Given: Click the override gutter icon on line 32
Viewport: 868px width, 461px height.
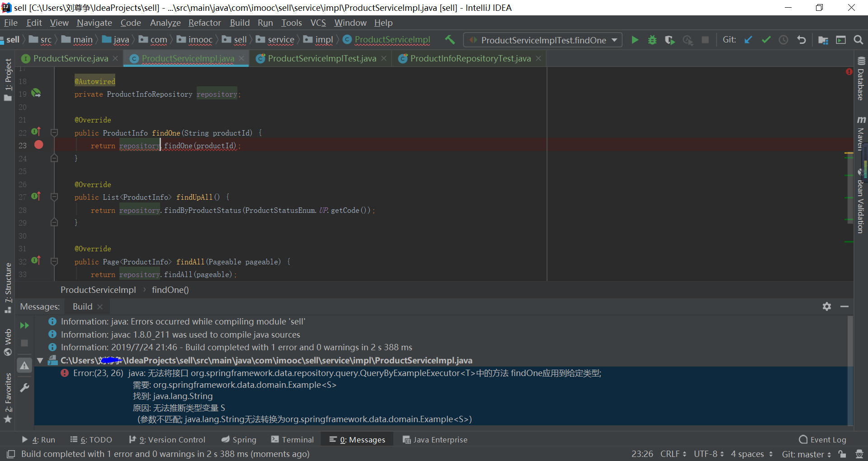Looking at the screenshot, I should pyautogui.click(x=36, y=260).
